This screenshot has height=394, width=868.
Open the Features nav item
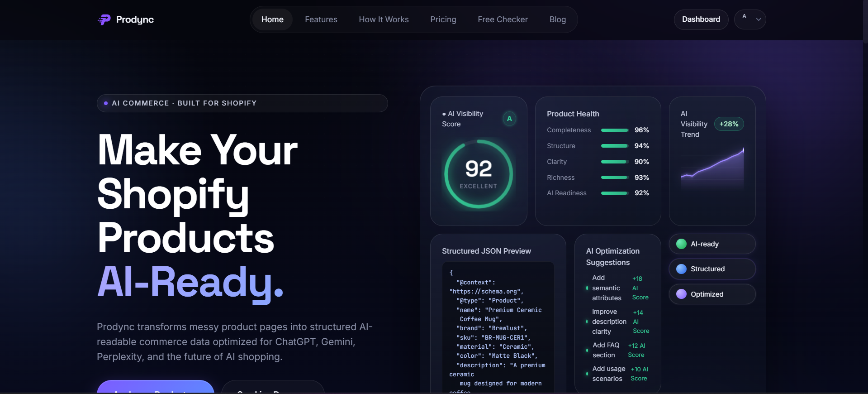coord(321,19)
